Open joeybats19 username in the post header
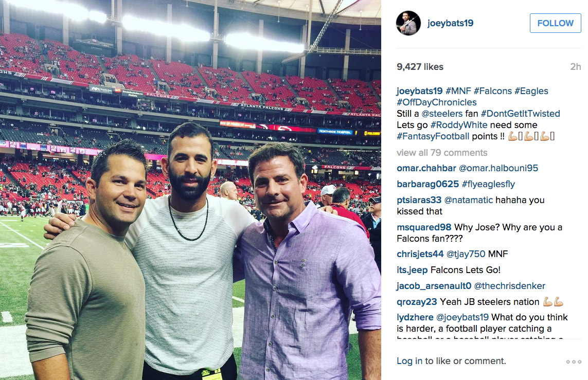This screenshot has width=588, height=380. tap(450, 23)
